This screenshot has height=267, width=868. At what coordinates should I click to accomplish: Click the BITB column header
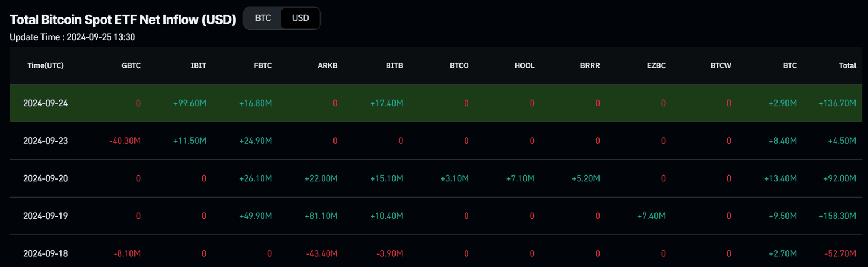click(394, 65)
